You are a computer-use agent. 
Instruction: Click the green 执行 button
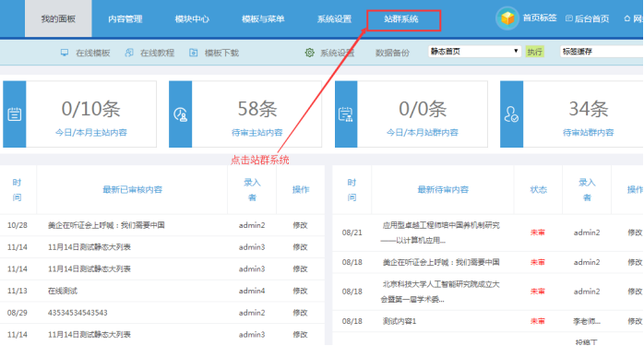[535, 52]
